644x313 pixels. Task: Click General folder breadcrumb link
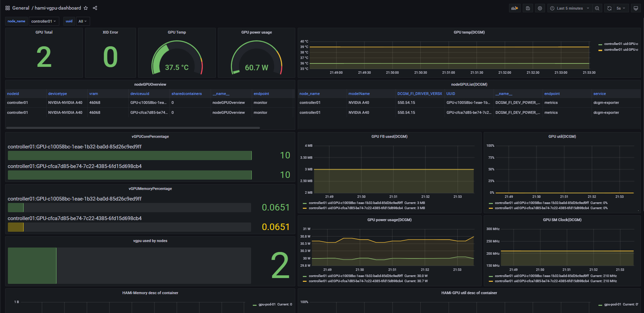21,8
